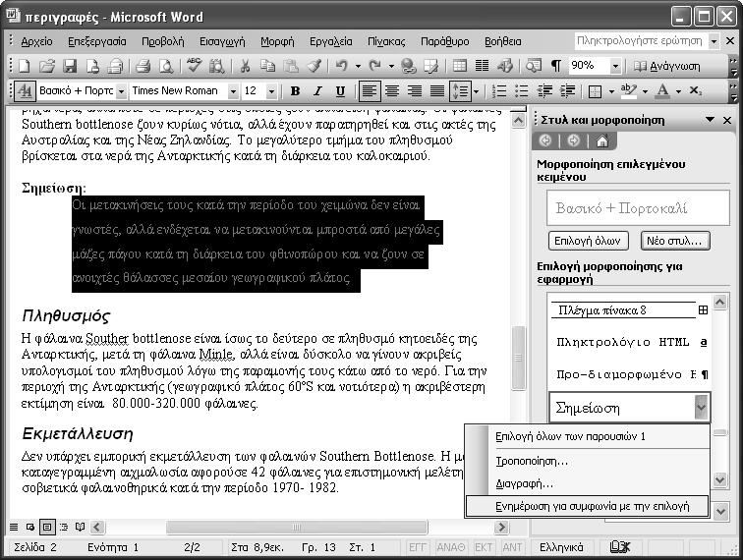Switch to Print Layout view button

[x=47, y=527]
